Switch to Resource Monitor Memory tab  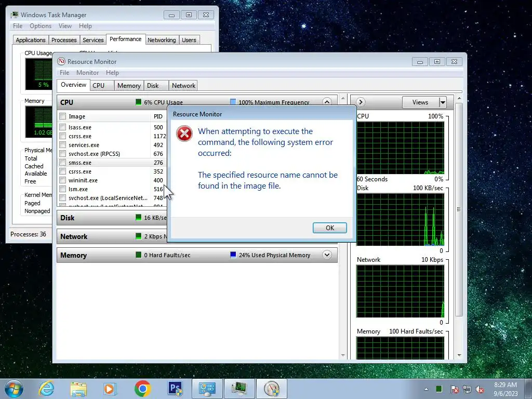pyautogui.click(x=129, y=86)
